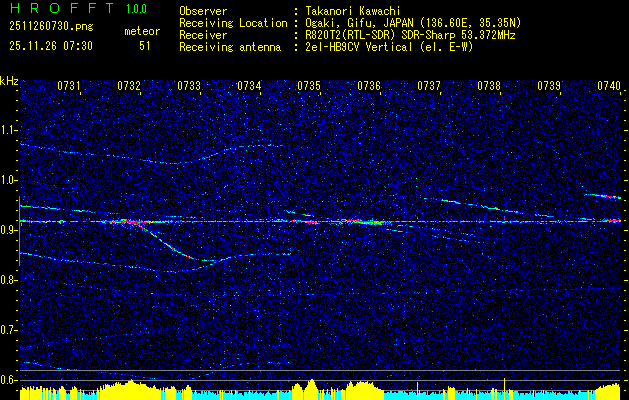The height and width of the screenshot is (400, 629).
Task: Click the 1.1 kHz axis label
Action: 9,130
